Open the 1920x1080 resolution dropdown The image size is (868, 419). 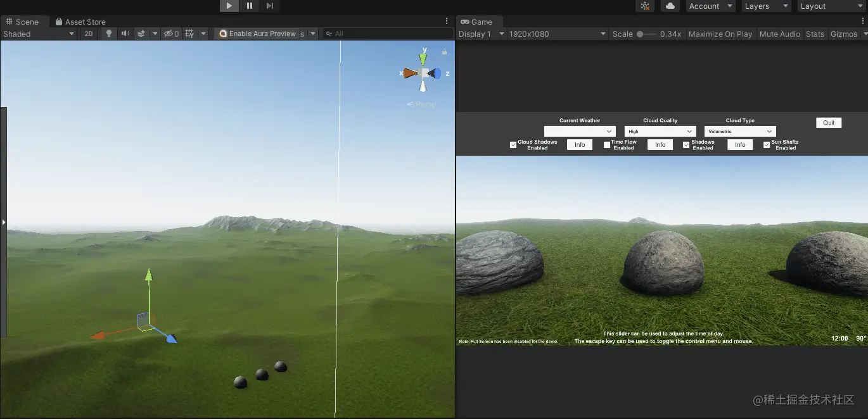558,34
